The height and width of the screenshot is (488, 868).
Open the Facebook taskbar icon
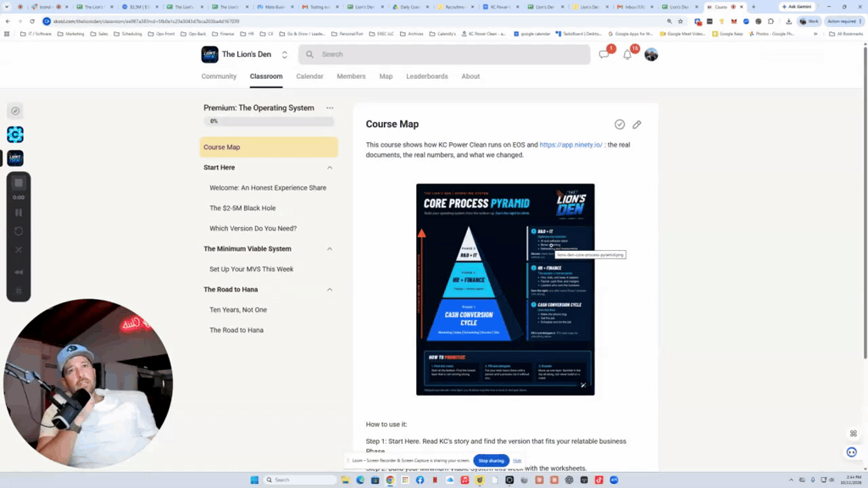tap(420, 480)
